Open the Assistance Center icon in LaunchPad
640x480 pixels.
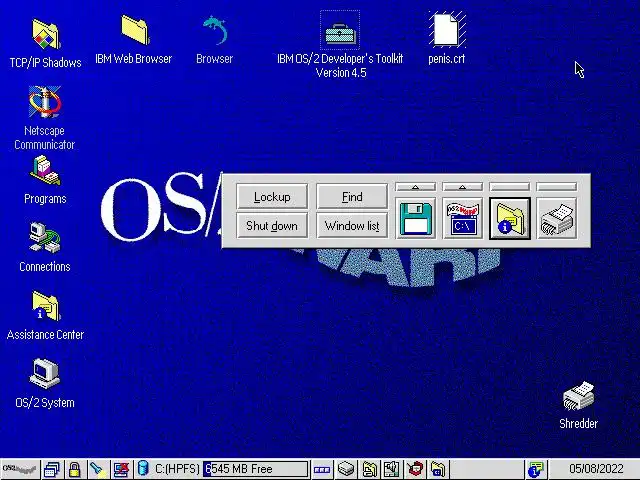(x=510, y=219)
